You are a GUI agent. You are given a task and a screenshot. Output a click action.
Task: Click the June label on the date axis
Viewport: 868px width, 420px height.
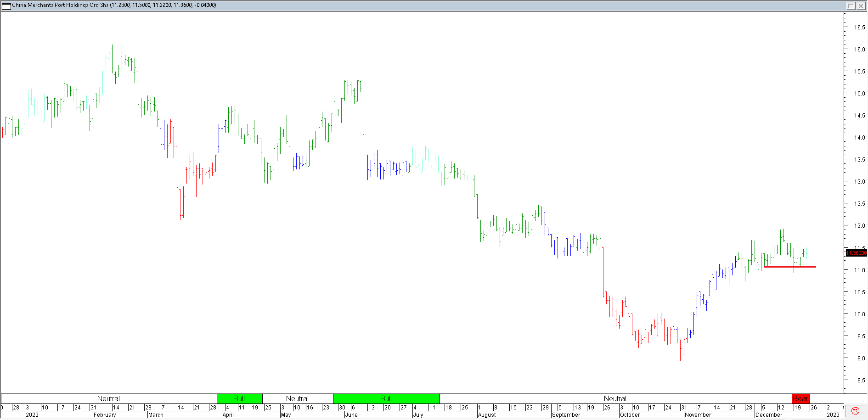click(x=351, y=415)
